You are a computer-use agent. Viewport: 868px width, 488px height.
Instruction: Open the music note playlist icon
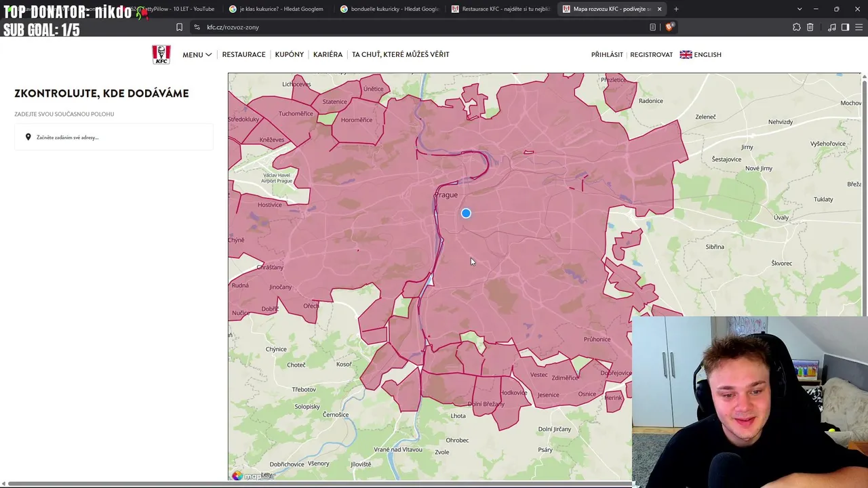pyautogui.click(x=832, y=27)
